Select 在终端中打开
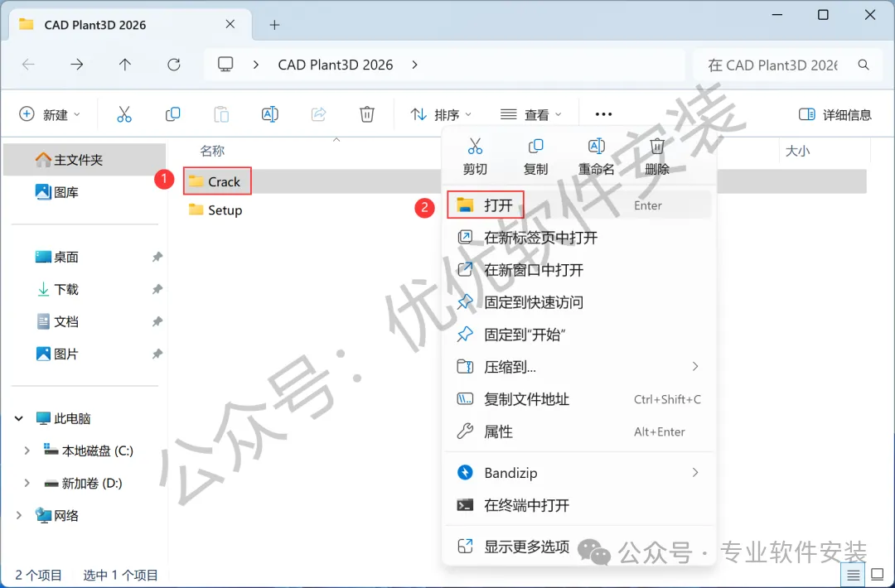The height and width of the screenshot is (588, 895). pos(578,505)
